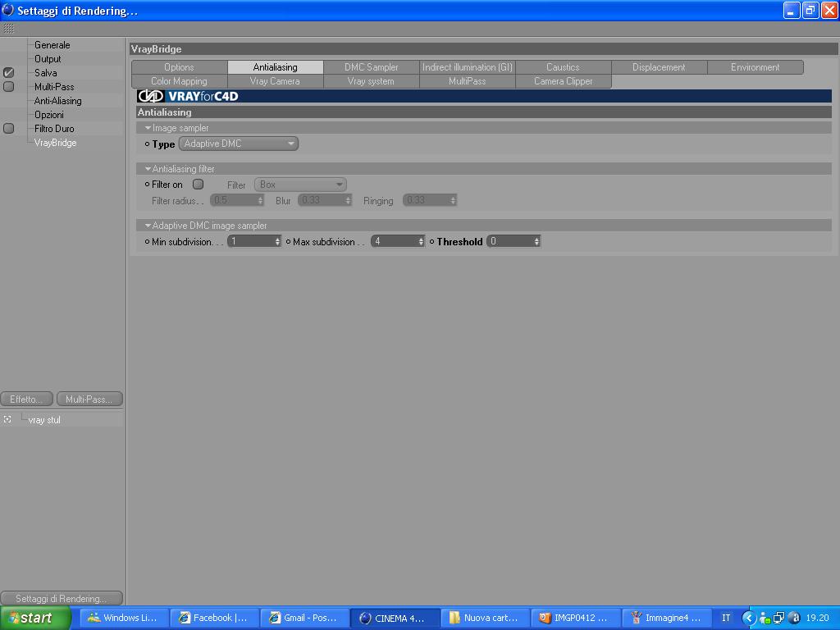Click the network connection tray icon

(779, 618)
